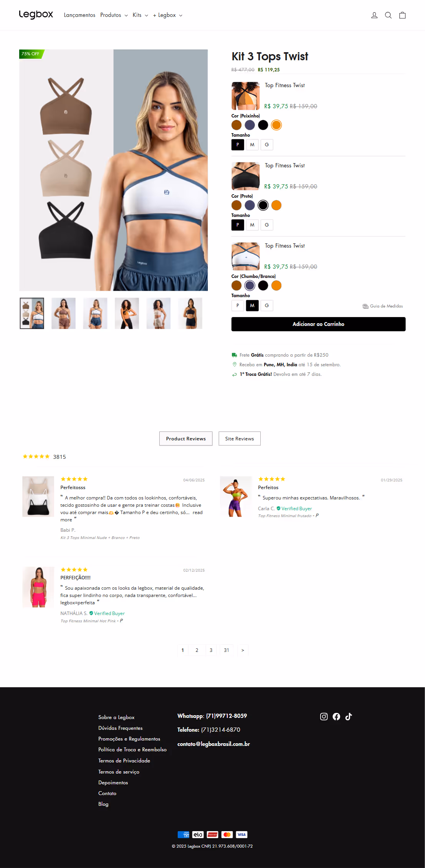The width and height of the screenshot is (425, 868).
Task: Open the Lançamentos menu item
Action: click(79, 15)
